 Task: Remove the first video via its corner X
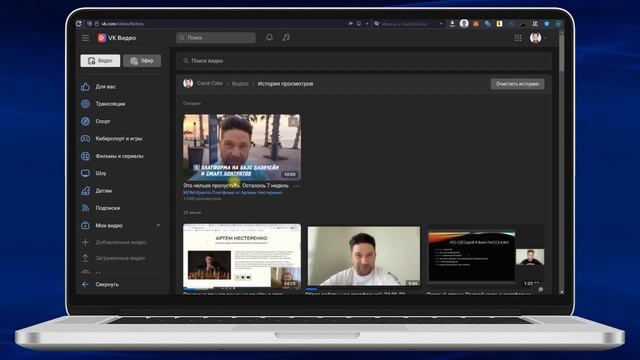[x=293, y=121]
